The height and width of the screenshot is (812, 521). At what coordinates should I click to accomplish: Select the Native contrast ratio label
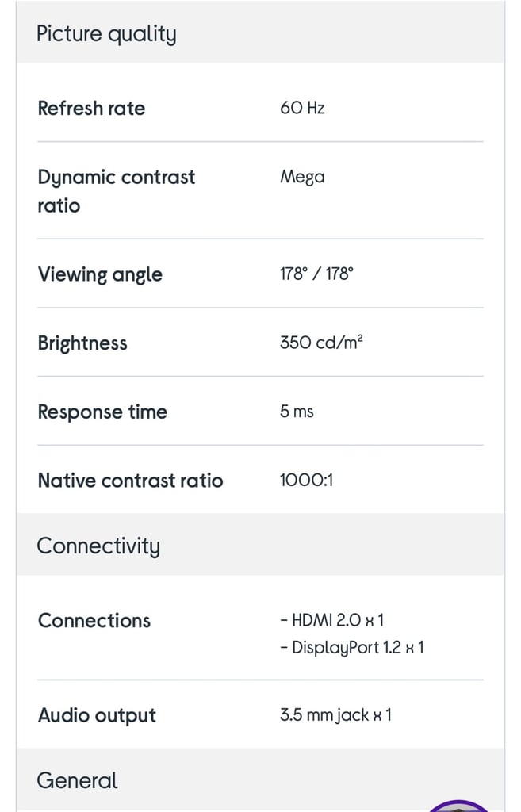point(130,480)
